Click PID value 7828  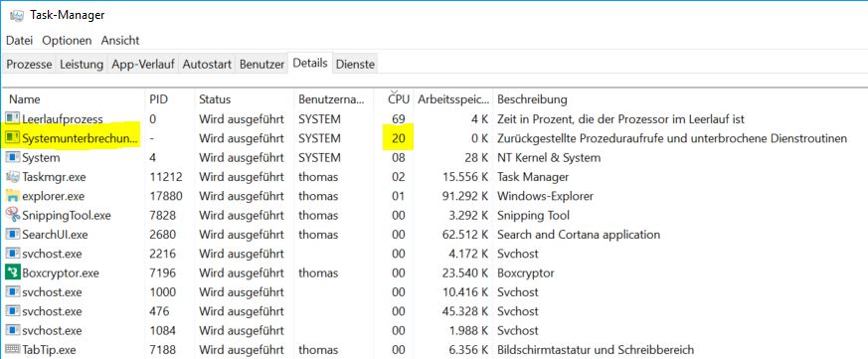click(163, 215)
